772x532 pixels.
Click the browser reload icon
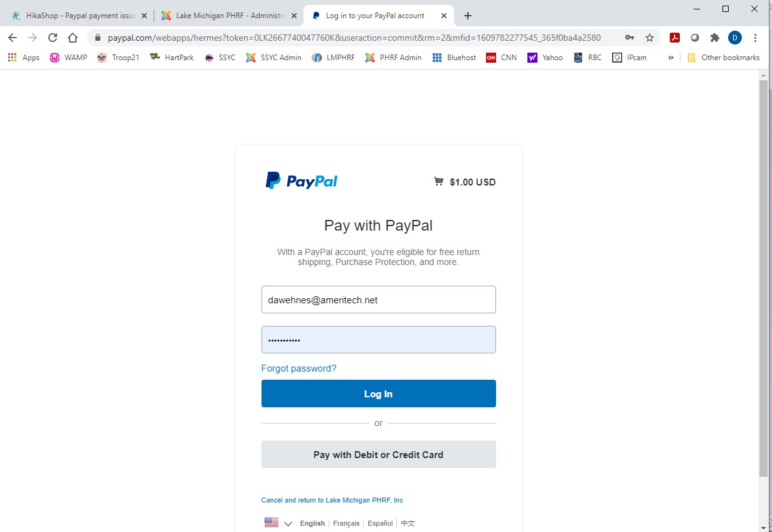pos(53,38)
